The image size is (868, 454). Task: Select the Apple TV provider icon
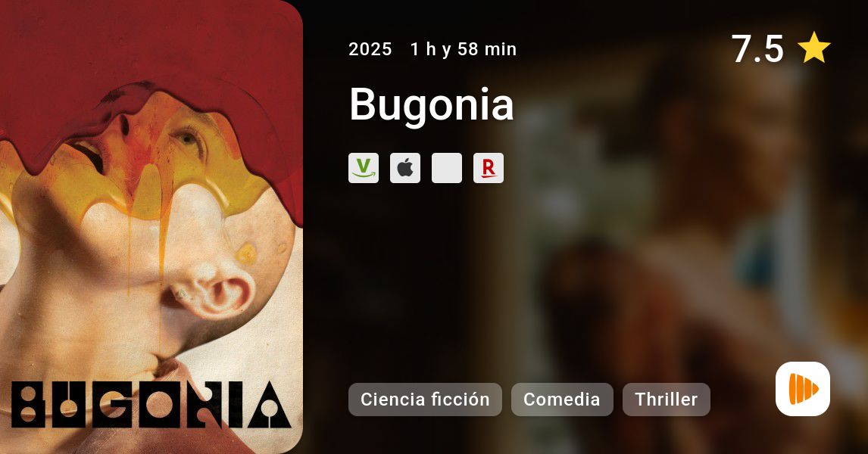[405, 168]
